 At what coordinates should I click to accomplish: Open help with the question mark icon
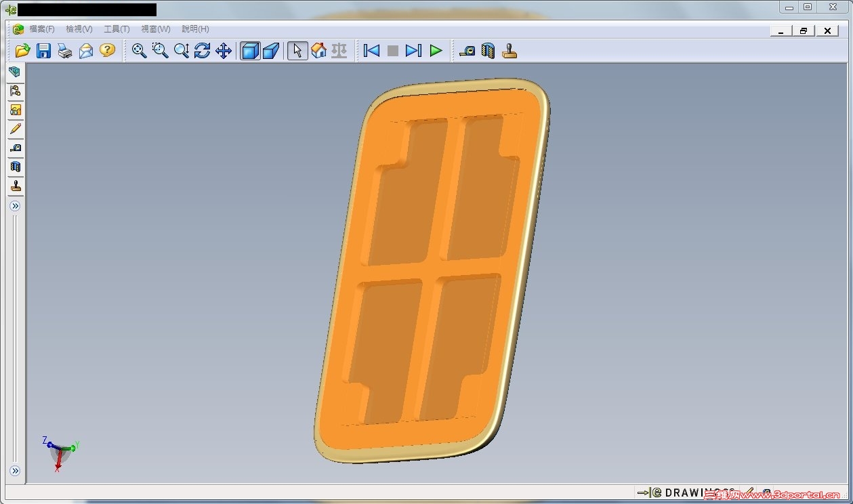pos(107,51)
